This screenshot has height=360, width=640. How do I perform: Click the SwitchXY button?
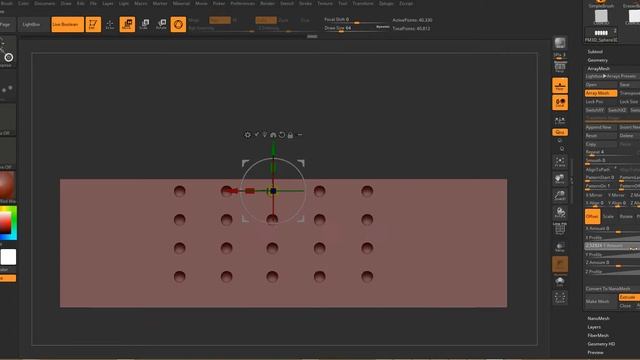coord(595,110)
